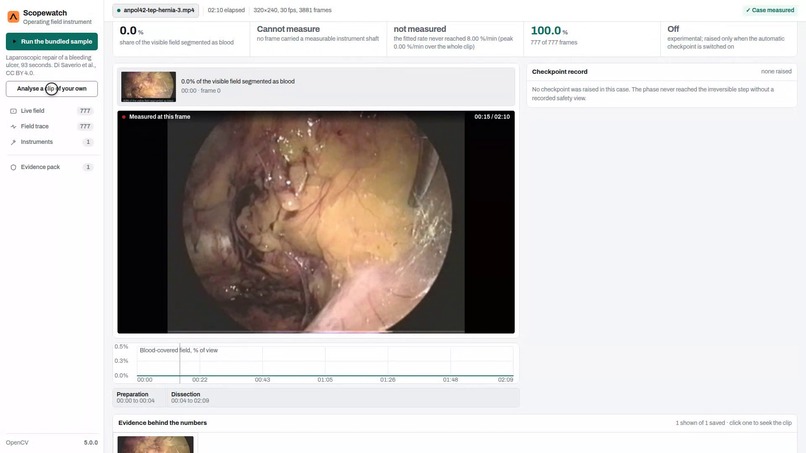Select the anpol42-tep-hernia-3.mp4 file chip
This screenshot has width=806, height=453.
point(156,10)
